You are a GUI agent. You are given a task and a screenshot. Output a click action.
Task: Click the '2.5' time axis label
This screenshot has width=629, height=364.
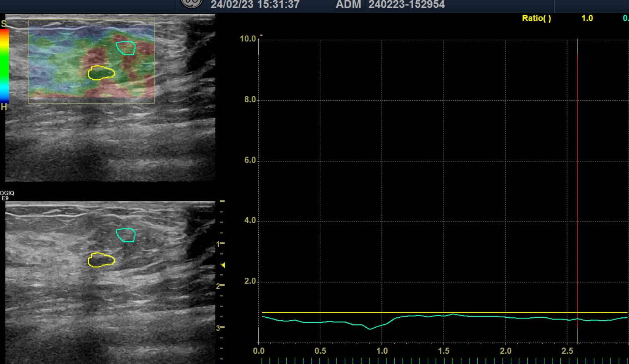567,351
